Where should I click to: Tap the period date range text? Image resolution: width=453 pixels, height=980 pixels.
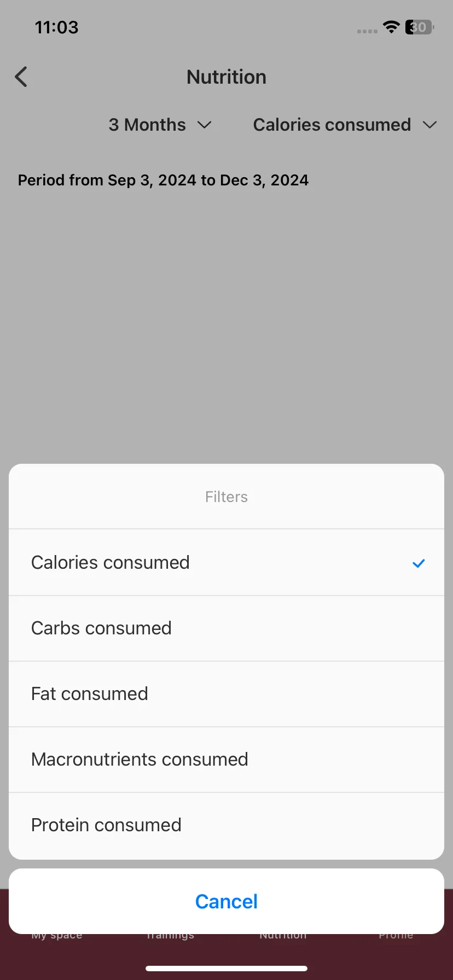(x=163, y=180)
